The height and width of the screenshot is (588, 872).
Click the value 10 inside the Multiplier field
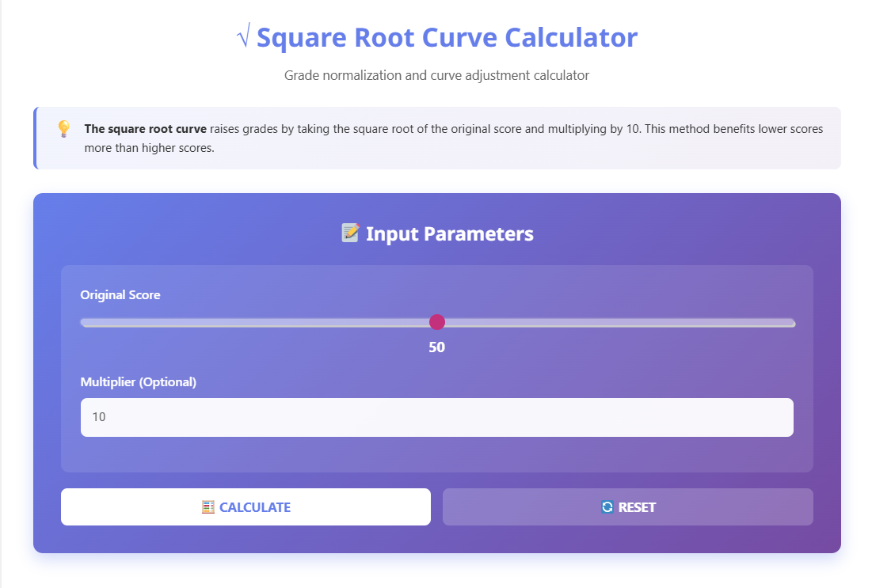98,417
